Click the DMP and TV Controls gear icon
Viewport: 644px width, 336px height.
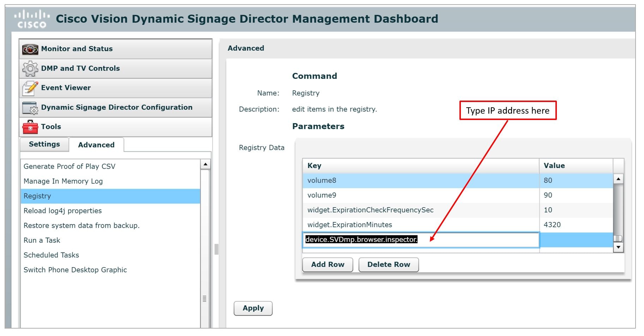30,68
